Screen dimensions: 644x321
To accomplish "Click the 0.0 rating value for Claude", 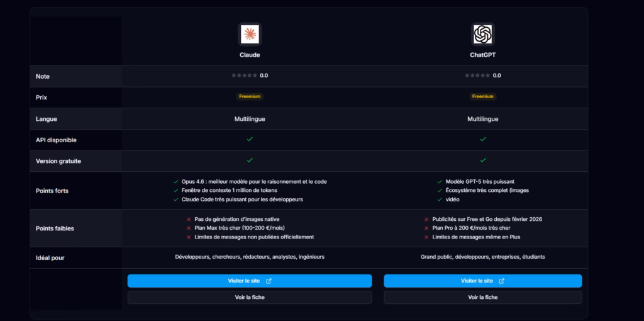I will [264, 76].
